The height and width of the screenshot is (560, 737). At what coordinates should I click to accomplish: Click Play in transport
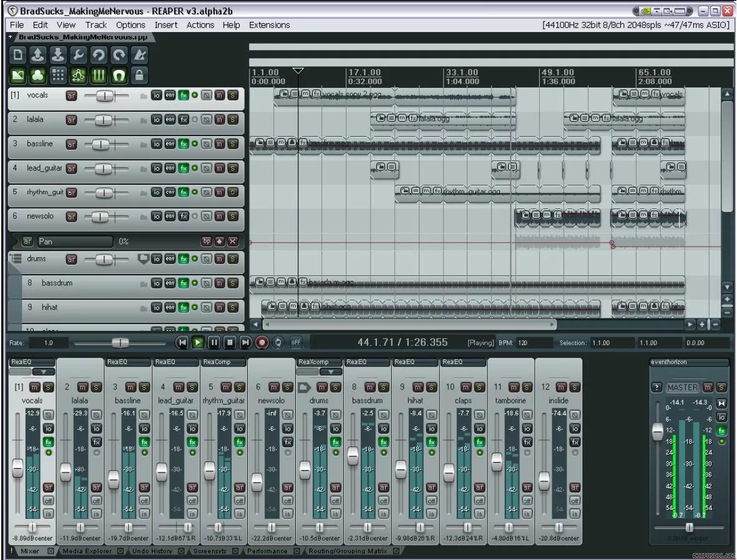point(198,343)
